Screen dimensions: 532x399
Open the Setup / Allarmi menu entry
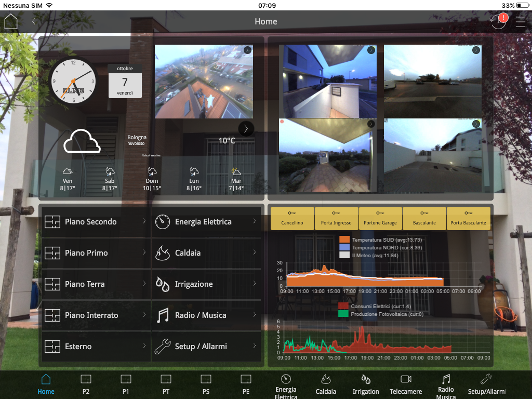tap(206, 347)
